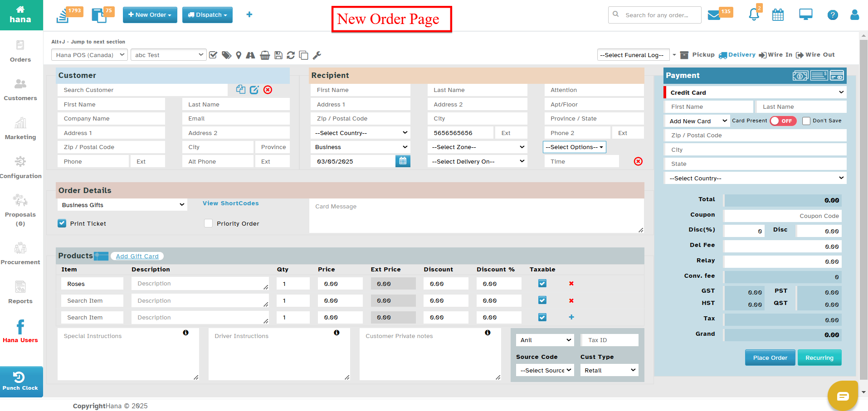Click the checkmark toolbar icon next to abc Test
Image resolution: width=868 pixels, height=411 pixels.
pos(213,55)
